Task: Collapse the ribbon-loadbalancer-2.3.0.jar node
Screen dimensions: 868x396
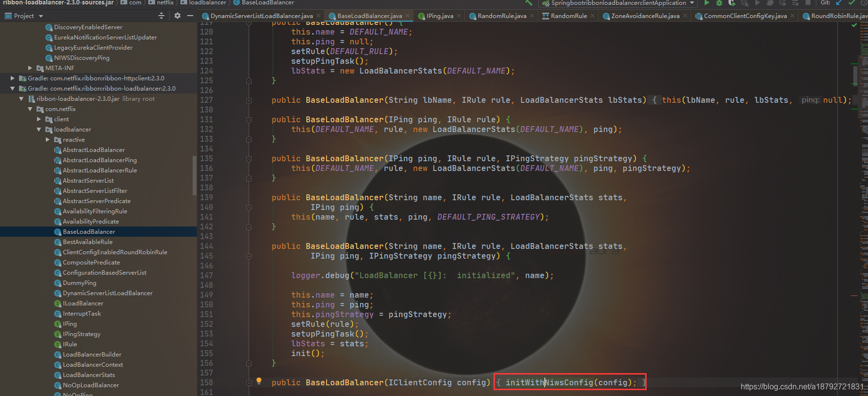Action: click(x=21, y=99)
